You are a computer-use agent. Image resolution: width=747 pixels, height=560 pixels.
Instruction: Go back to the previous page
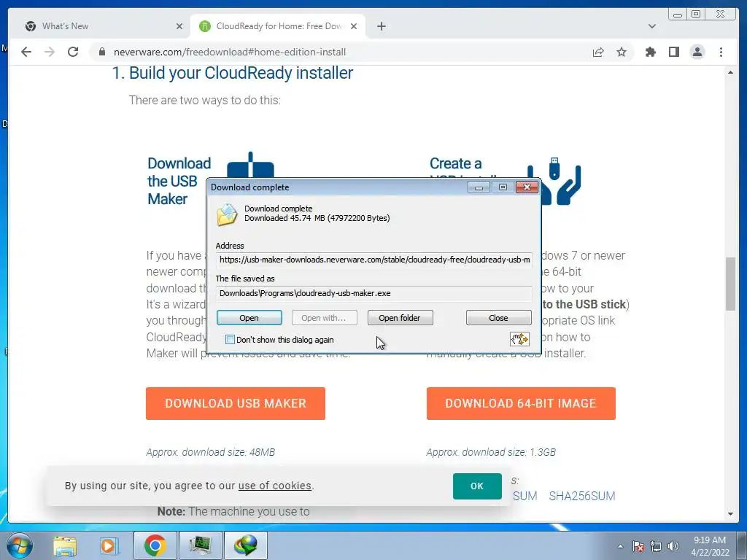26,52
